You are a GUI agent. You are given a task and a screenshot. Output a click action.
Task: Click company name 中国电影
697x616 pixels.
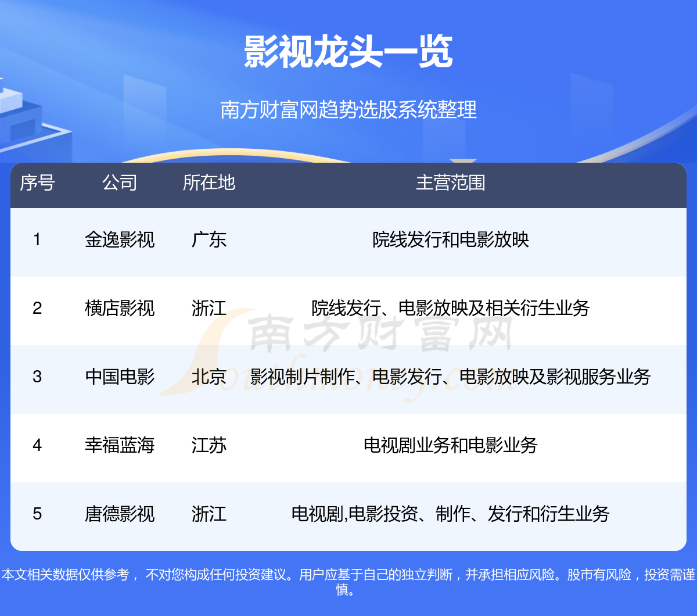point(120,377)
